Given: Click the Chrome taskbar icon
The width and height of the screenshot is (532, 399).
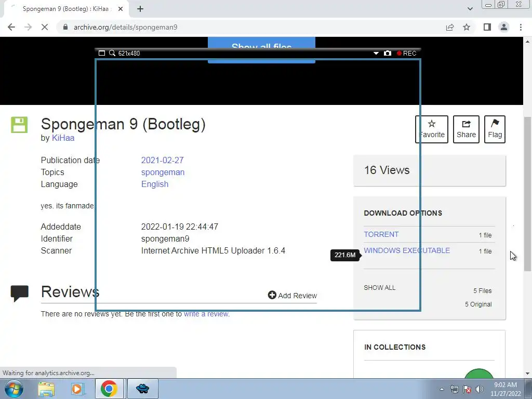Looking at the screenshot, I should (x=109, y=389).
